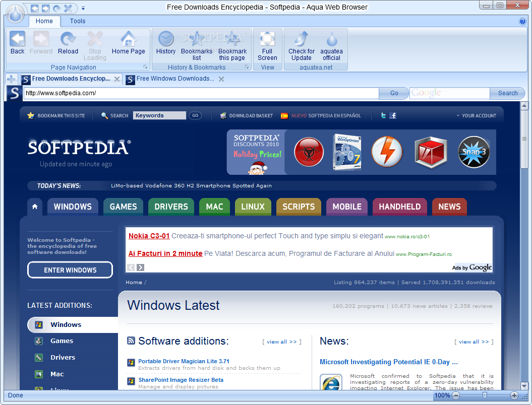Click the ENTER WINDOWS button
532x405 pixels.
pyautogui.click(x=70, y=270)
